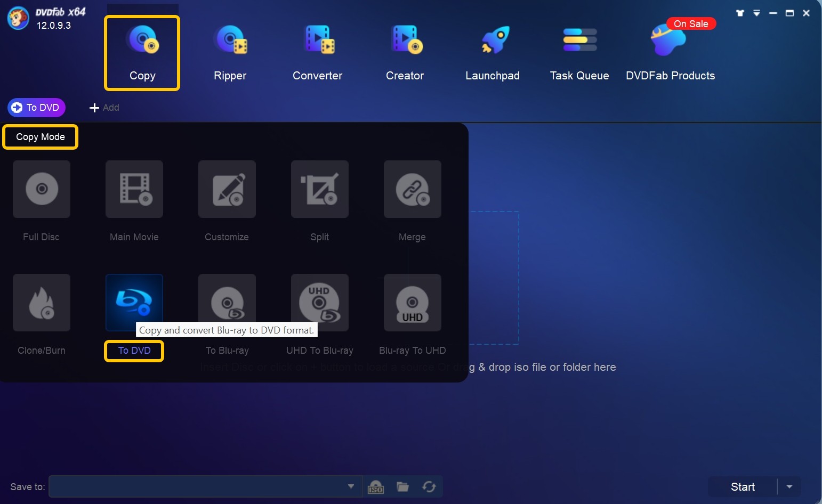Click the 12.0.9.3 version number
Image resolution: width=822 pixels, height=504 pixels.
53,26
